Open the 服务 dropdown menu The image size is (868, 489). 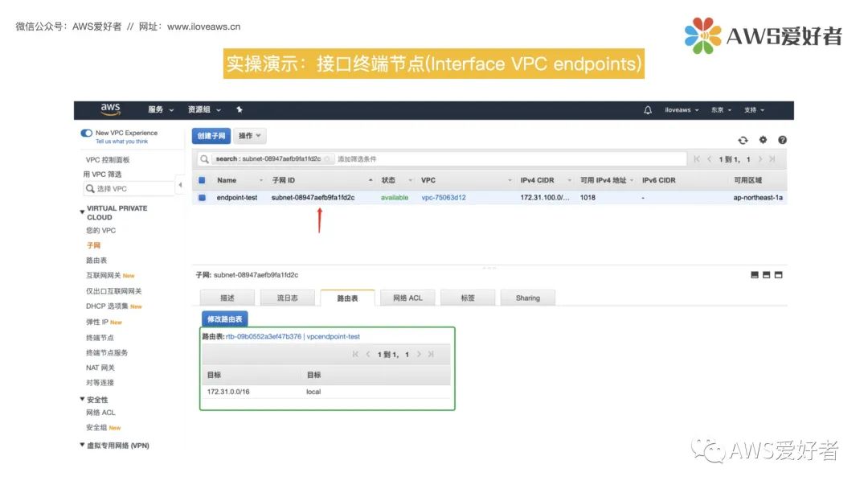pos(161,109)
